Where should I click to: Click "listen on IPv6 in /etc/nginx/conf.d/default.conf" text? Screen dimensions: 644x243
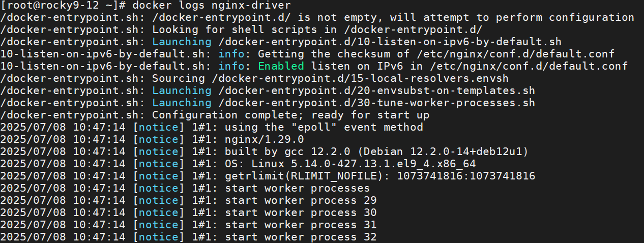coord(470,67)
